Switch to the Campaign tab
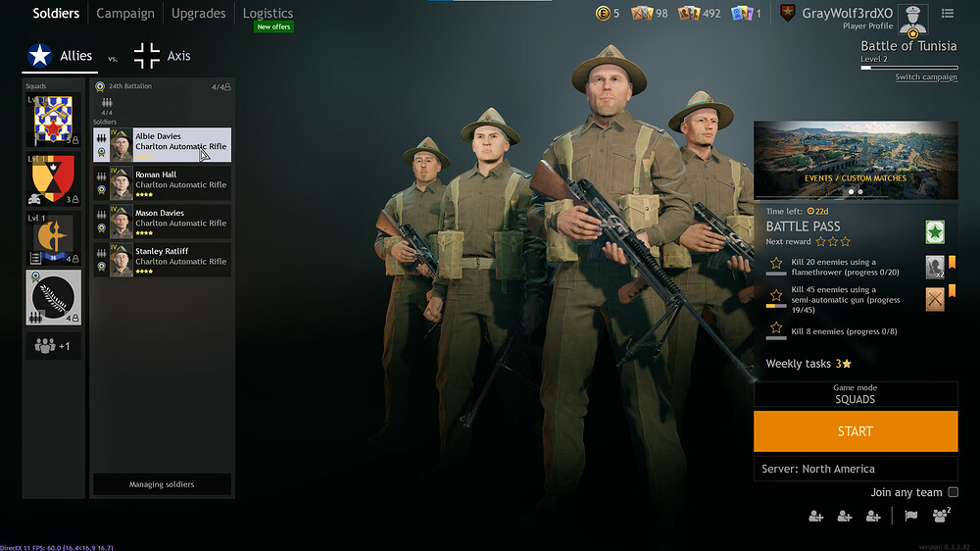The image size is (980, 551). (125, 13)
